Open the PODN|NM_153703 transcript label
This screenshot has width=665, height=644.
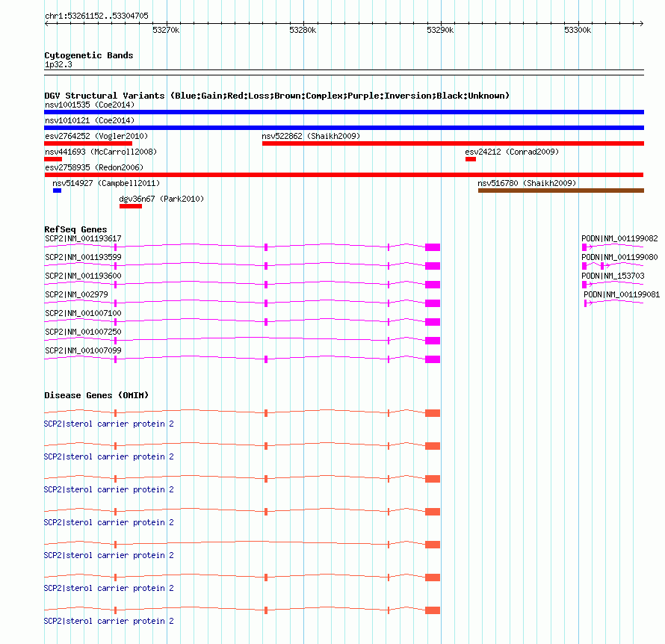click(x=613, y=276)
